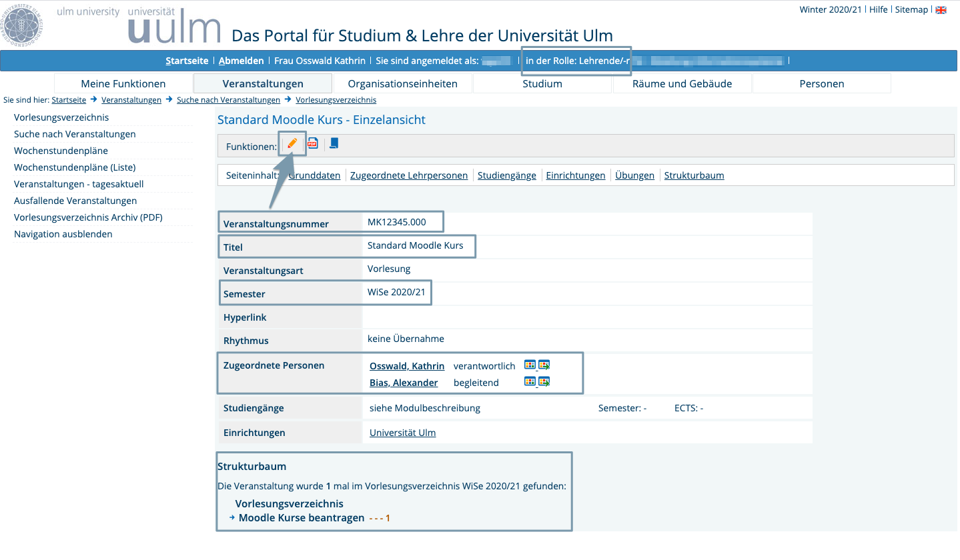
Task: Switch to the Studium tab
Action: coord(542,83)
